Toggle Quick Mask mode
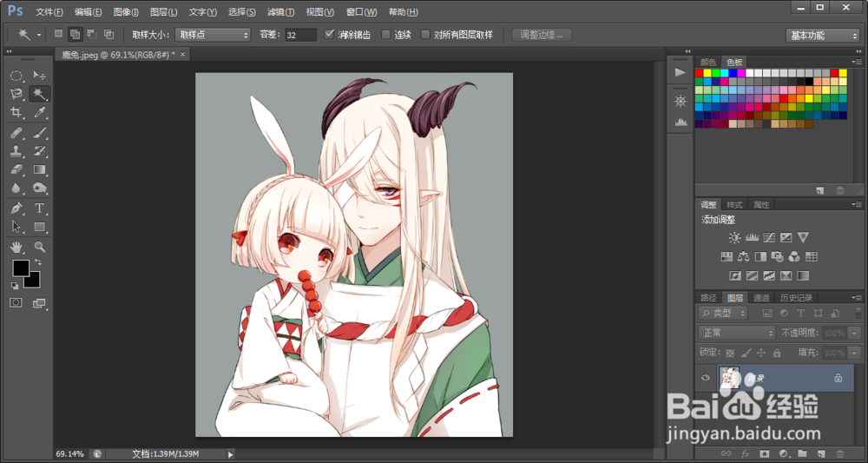 point(16,302)
